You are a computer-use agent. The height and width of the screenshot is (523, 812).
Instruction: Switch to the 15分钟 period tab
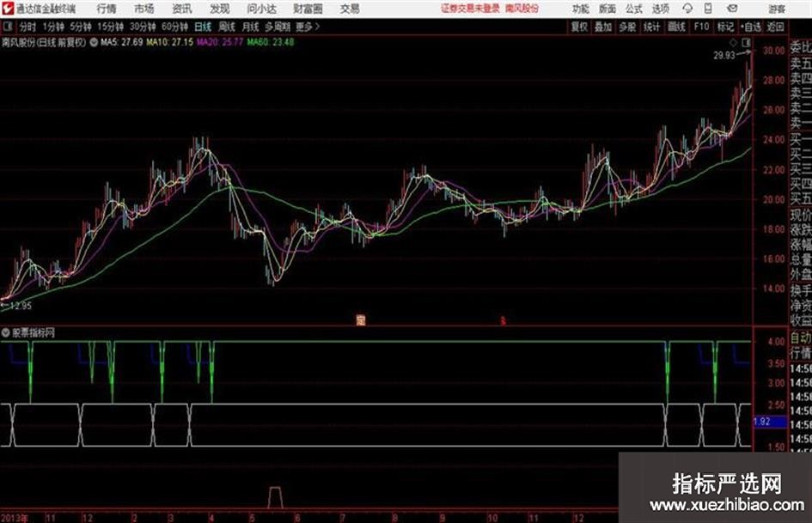pyautogui.click(x=111, y=27)
